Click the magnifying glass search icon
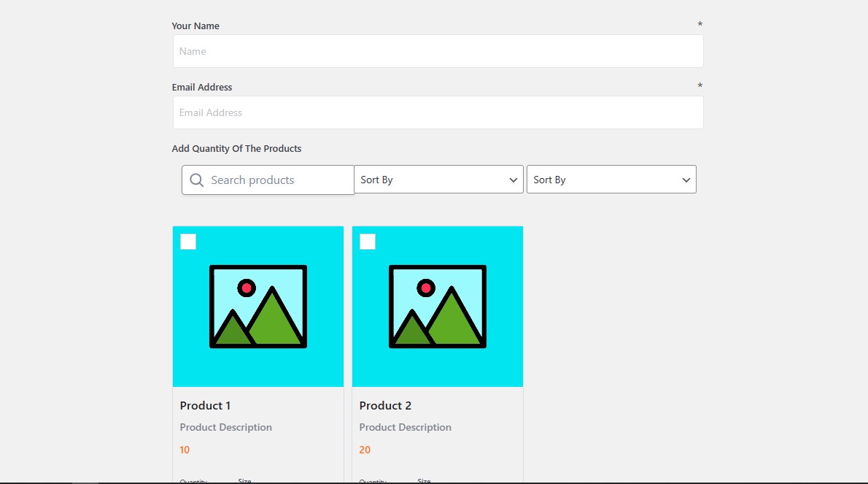 (195, 180)
